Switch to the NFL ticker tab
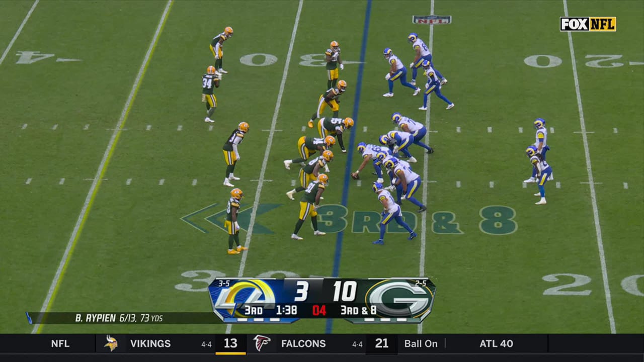Viewport: 644px width, 362px height. pos(60,344)
